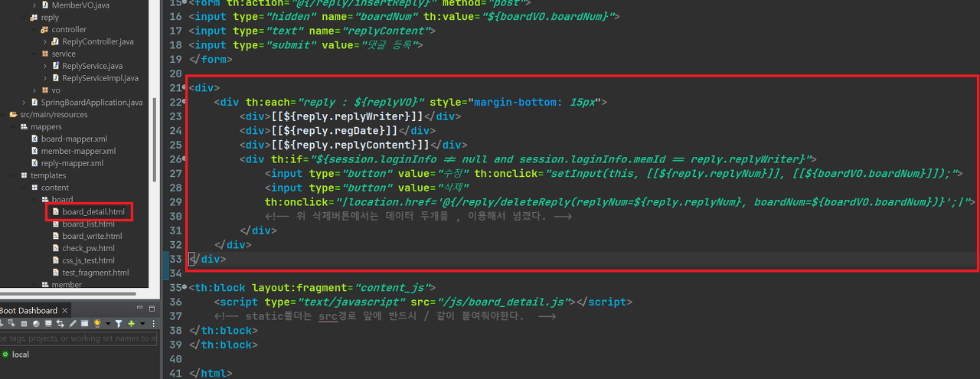Select test_fragment.html in the tree
The height and width of the screenshot is (379, 980).
(96, 273)
